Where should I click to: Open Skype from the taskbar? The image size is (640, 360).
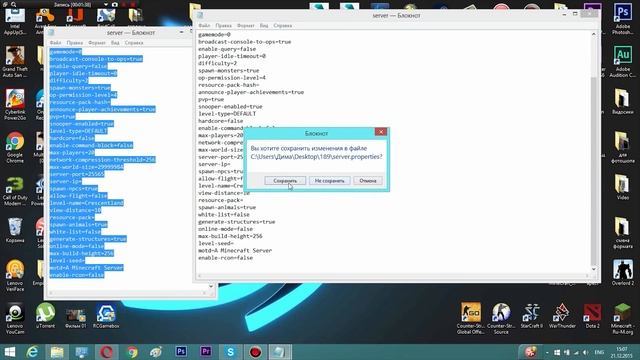[x=231, y=352]
